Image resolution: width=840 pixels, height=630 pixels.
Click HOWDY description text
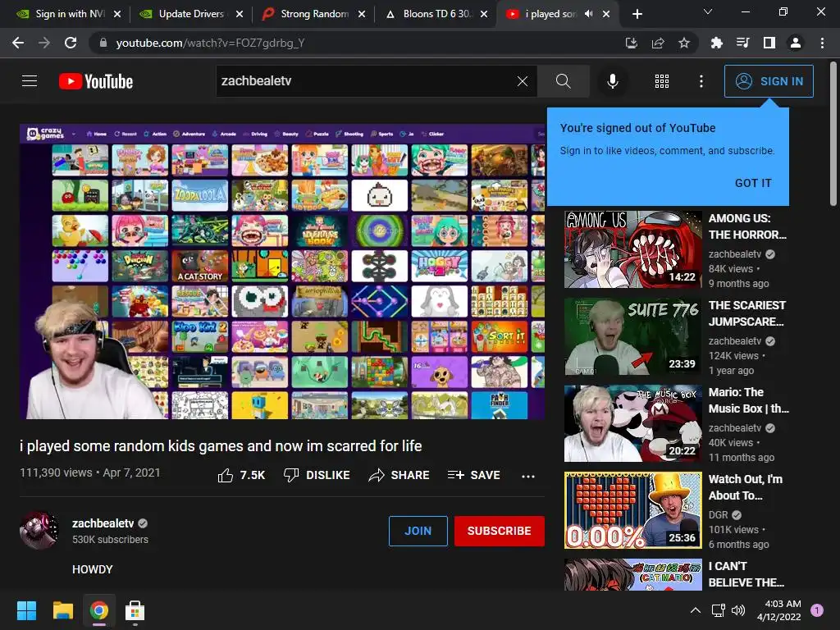pos(92,569)
